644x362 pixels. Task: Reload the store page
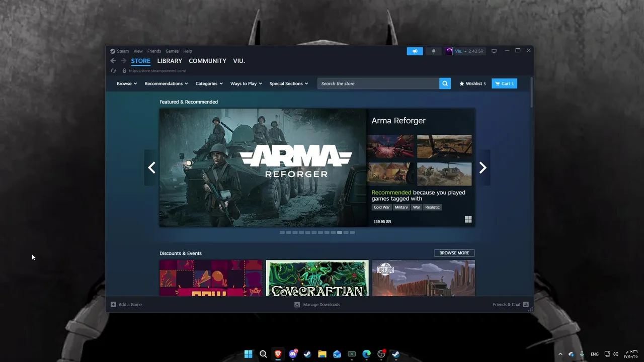[114, 71]
